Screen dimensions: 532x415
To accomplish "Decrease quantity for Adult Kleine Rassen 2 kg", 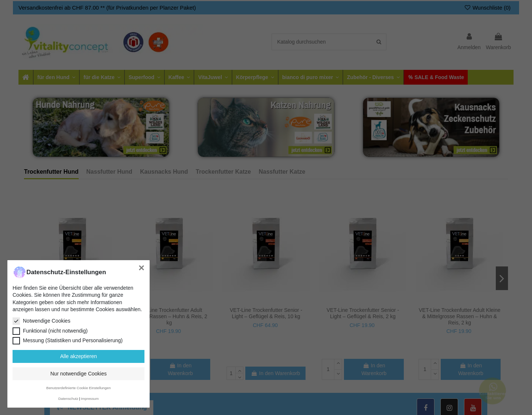I will point(435,374).
